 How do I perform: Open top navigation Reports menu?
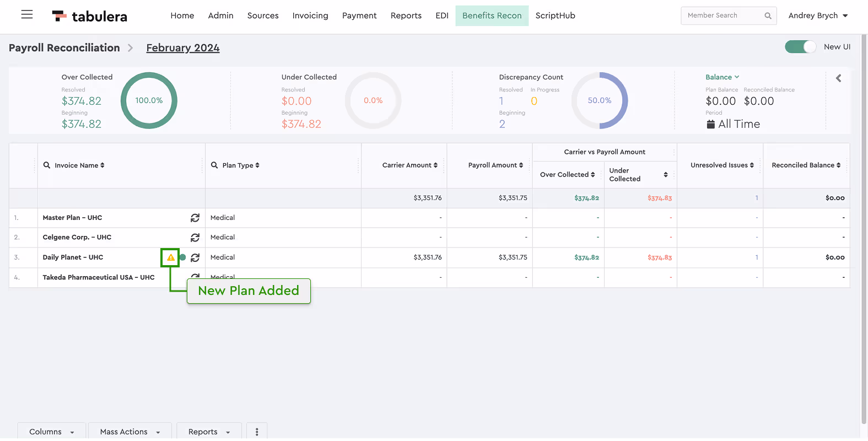[x=406, y=15]
